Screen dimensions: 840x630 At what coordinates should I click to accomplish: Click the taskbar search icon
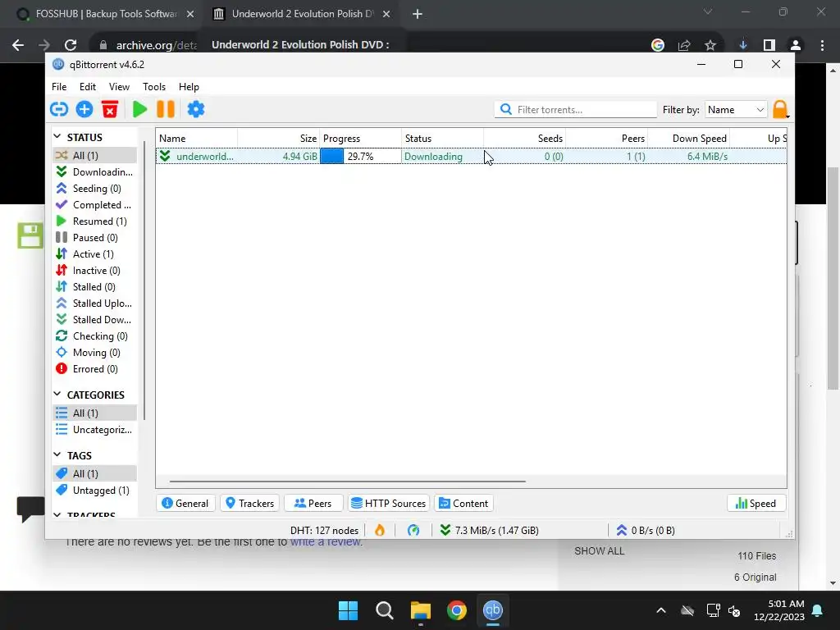point(384,610)
